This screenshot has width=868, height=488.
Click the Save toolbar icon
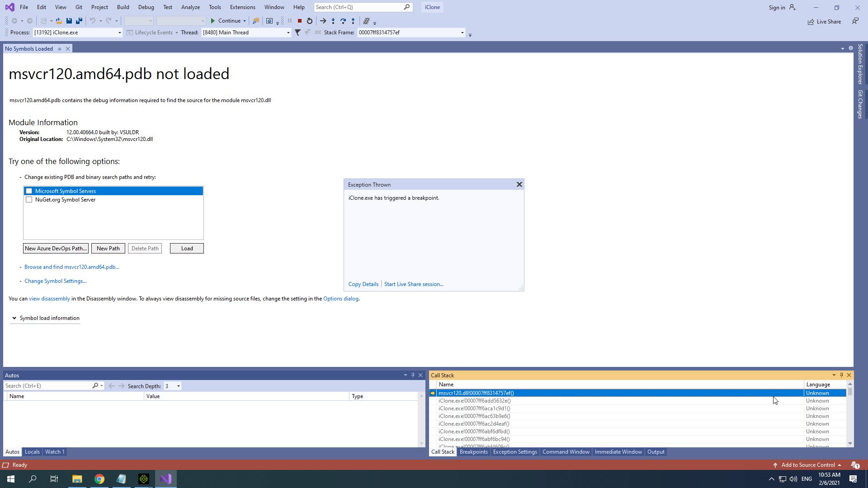pos(69,21)
